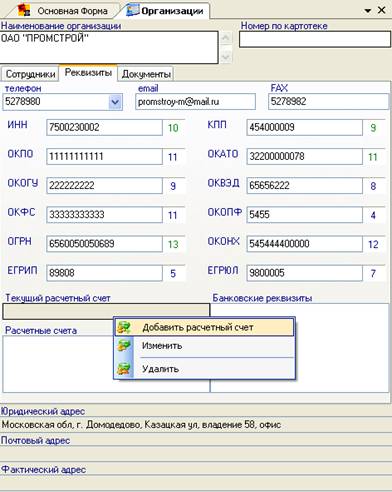This screenshot has height=492, width=392.
Task: Click the ОКОГУ field 222222222
Action: pyautogui.click(x=104, y=185)
